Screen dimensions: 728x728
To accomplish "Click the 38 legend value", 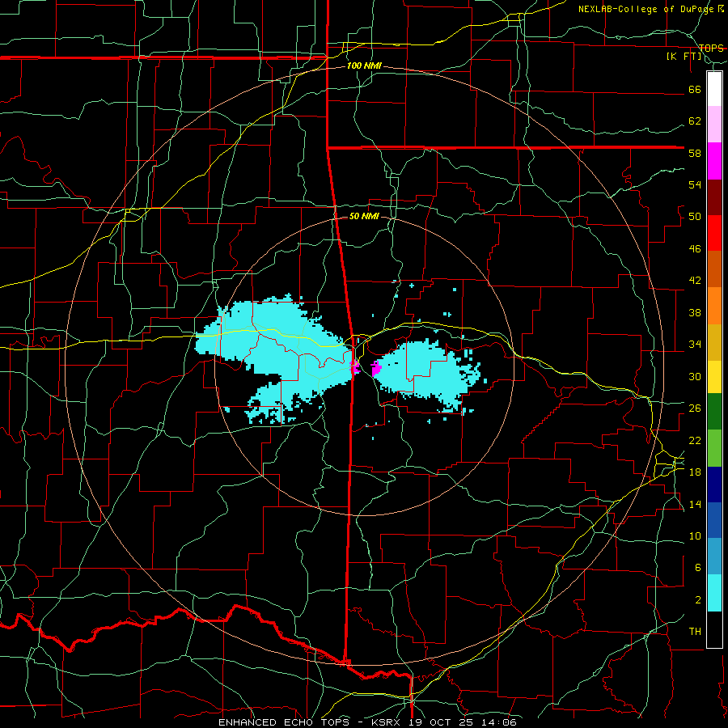I will click(695, 312).
